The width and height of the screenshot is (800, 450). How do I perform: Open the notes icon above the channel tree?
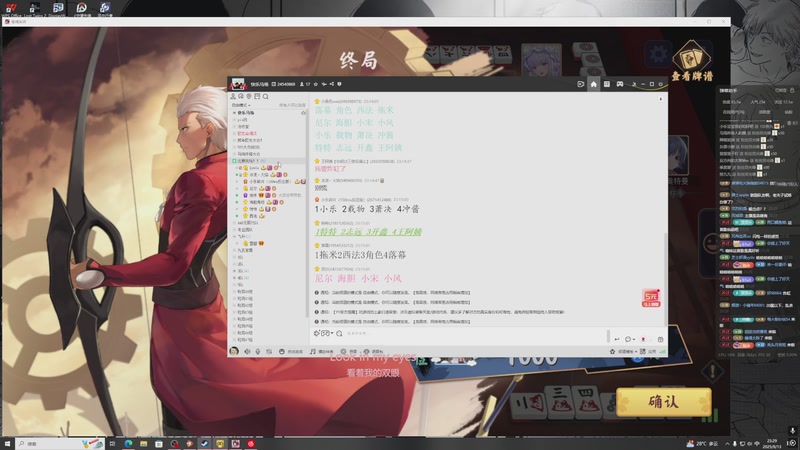point(257,96)
